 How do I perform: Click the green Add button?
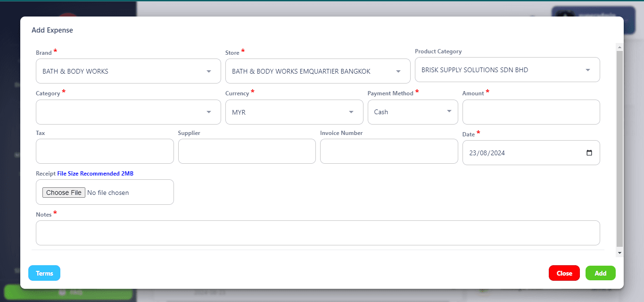tap(600, 273)
